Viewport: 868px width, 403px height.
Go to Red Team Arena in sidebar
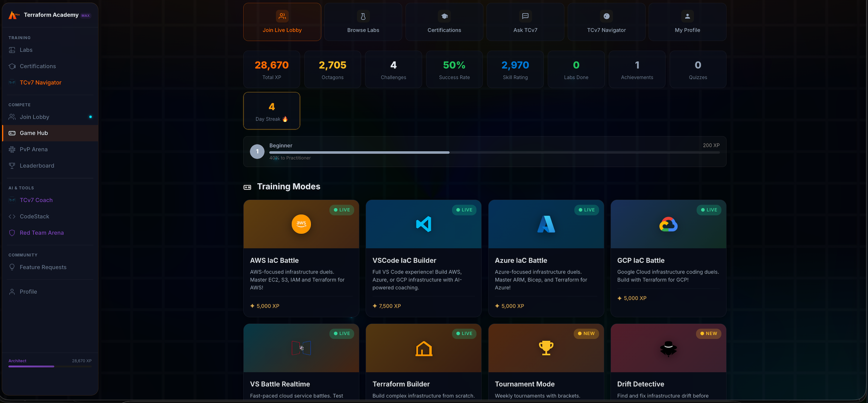click(x=50, y=233)
